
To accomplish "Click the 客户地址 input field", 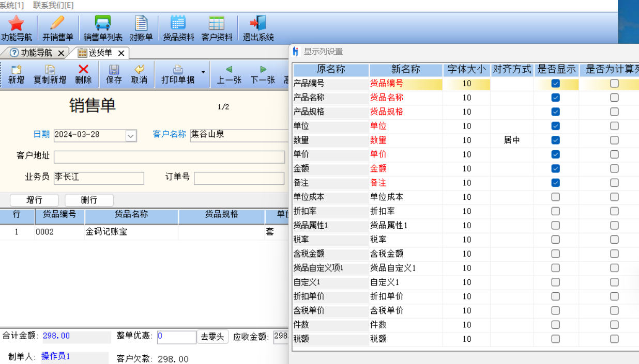I will 169,157.
